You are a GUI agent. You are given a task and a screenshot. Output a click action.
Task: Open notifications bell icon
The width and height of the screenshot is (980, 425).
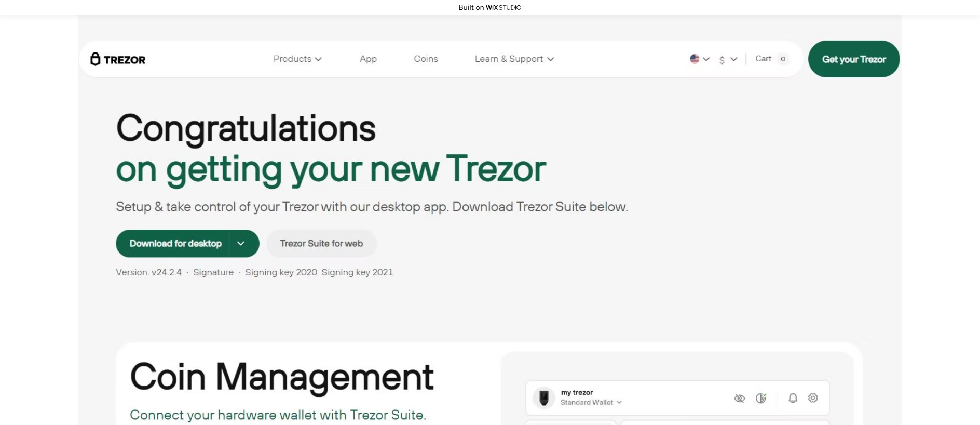(x=793, y=398)
